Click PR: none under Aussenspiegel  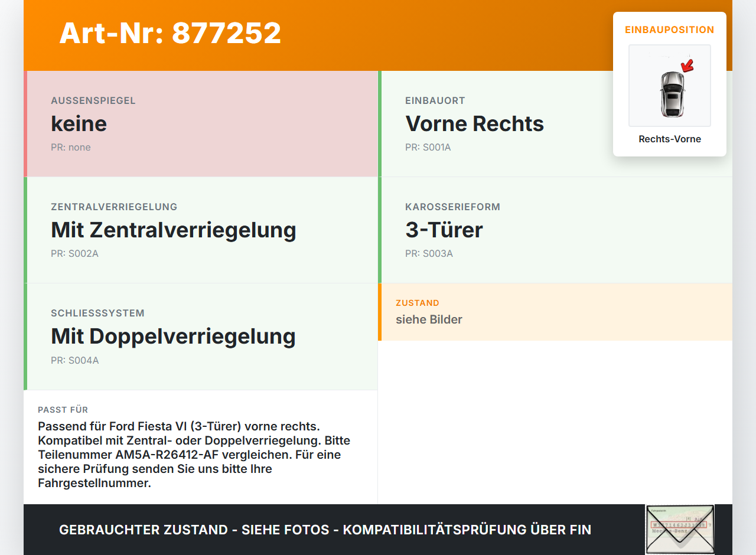(71, 147)
